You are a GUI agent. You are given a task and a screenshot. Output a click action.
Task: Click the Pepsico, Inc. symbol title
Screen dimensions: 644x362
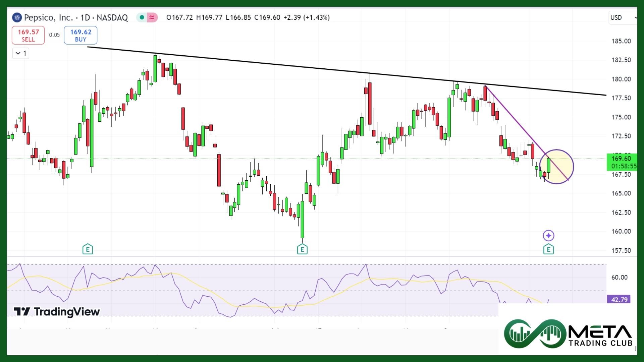pyautogui.click(x=48, y=17)
